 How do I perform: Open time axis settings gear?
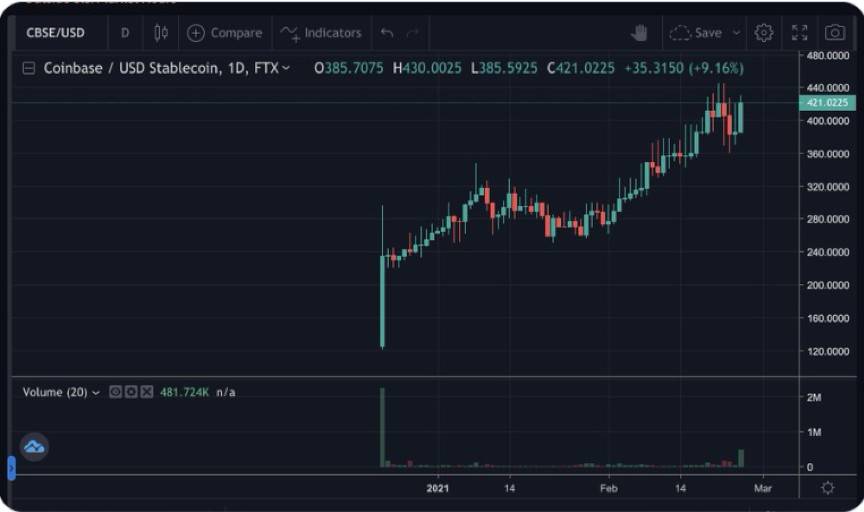(828, 488)
